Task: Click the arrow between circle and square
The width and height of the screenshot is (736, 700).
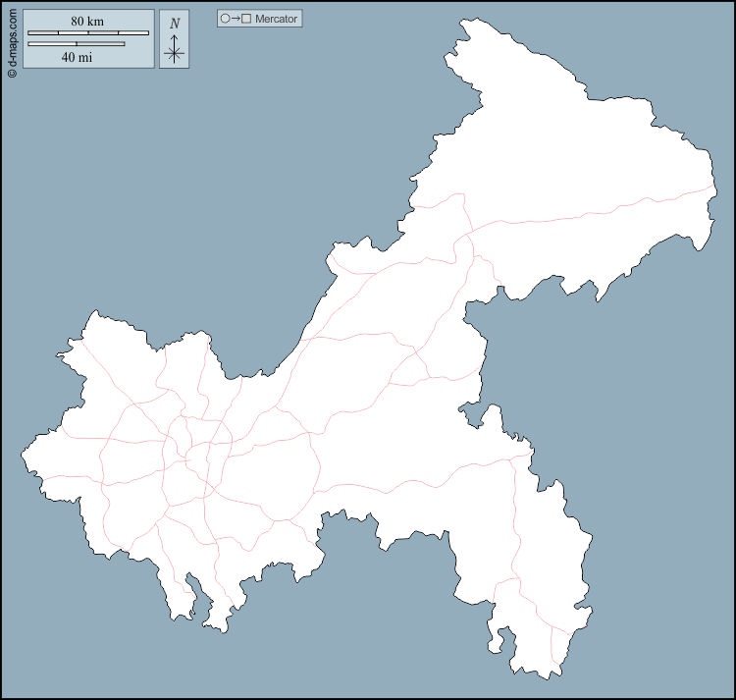Action: 236,19
